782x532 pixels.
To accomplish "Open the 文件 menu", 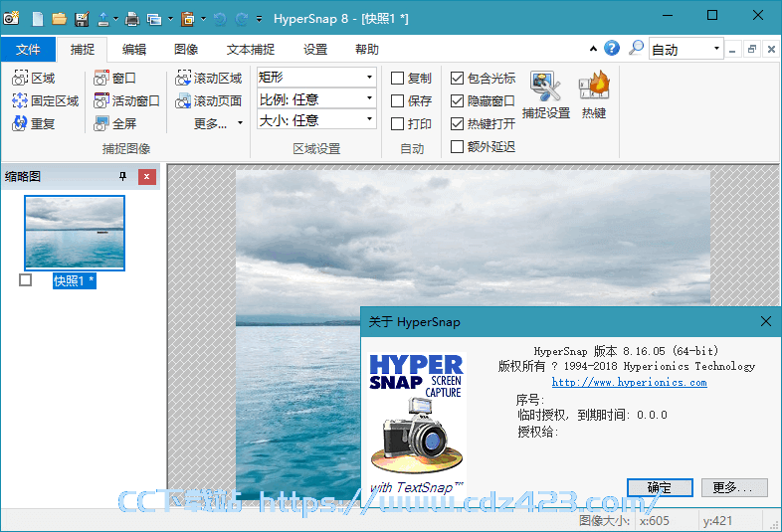I will pos(28,50).
